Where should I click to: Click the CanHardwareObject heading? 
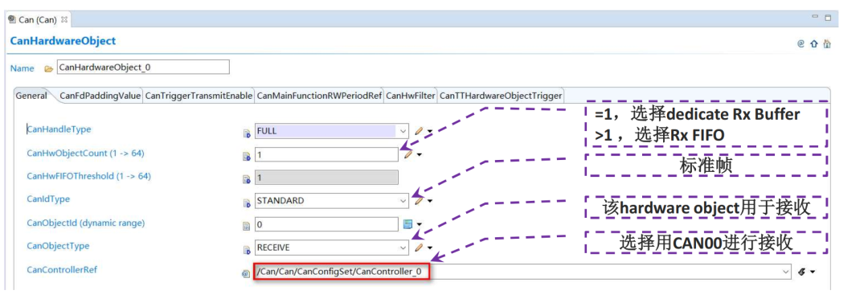click(x=63, y=41)
